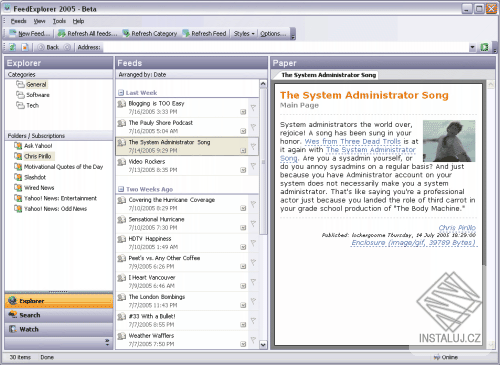Open the Enclosure image/gif link
500x365 pixels.
413,243
